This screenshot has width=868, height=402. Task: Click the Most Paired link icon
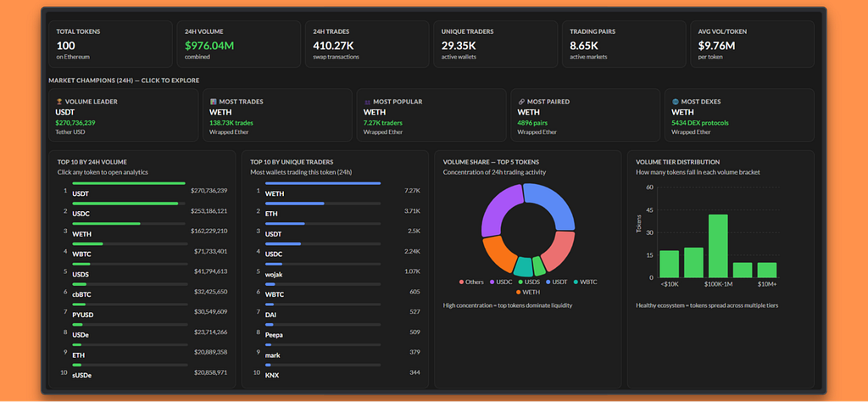521,102
